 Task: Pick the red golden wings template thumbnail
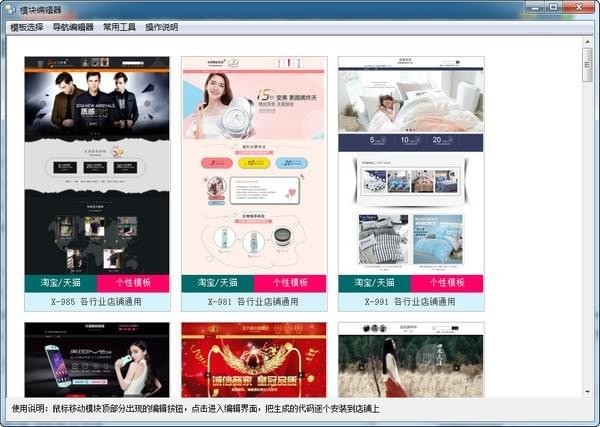pyautogui.click(x=254, y=360)
